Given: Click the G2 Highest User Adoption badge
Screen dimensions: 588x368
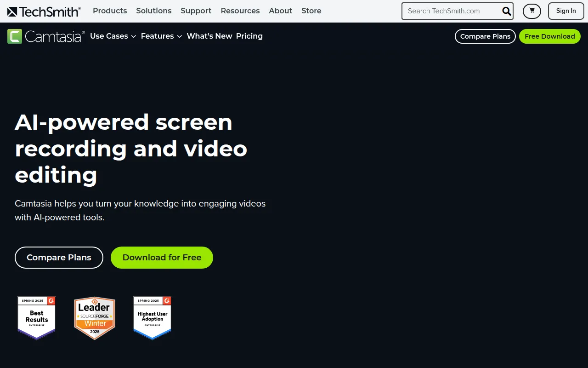Looking at the screenshot, I should point(152,318).
